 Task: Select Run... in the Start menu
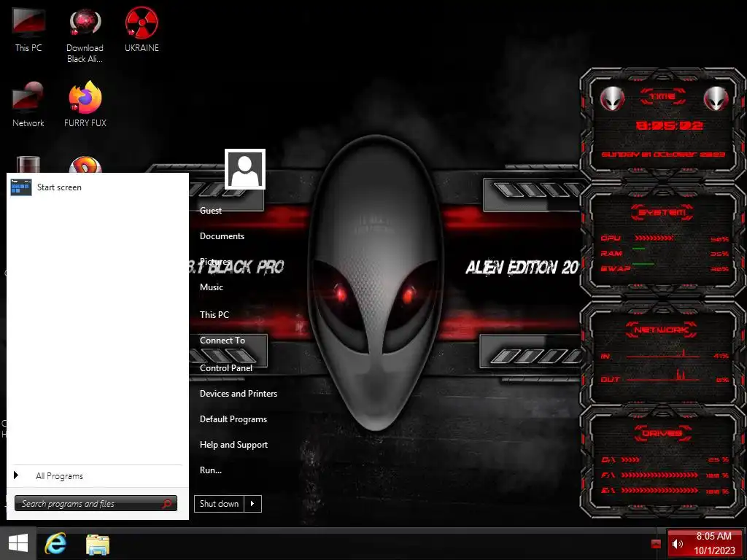(x=211, y=470)
